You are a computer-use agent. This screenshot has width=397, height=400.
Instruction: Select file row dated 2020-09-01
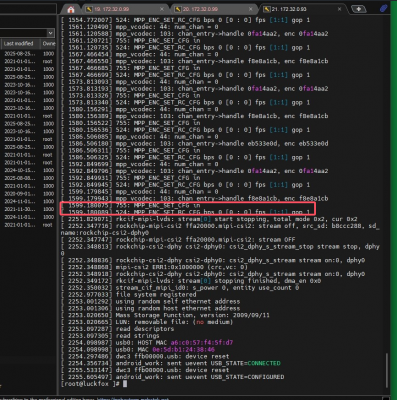(x=28, y=194)
